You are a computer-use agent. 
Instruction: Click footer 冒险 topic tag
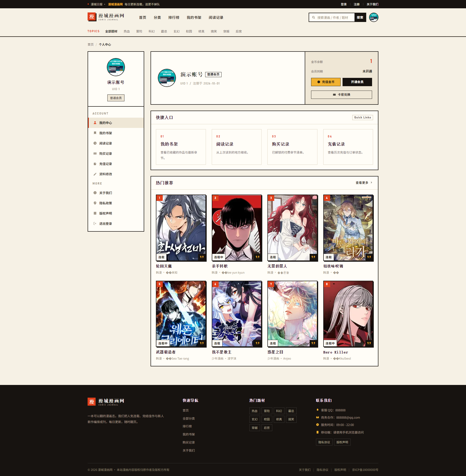point(267,411)
